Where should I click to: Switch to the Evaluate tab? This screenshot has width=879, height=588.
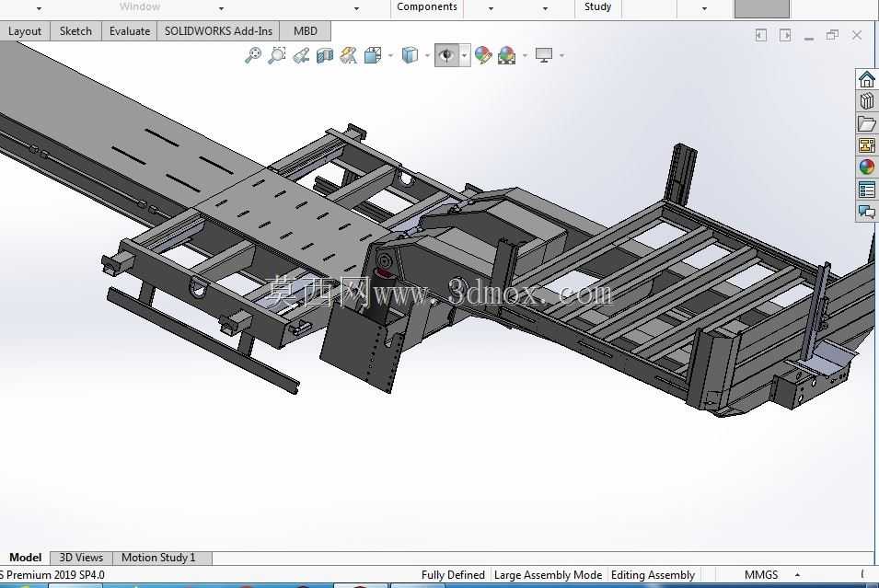(x=130, y=31)
